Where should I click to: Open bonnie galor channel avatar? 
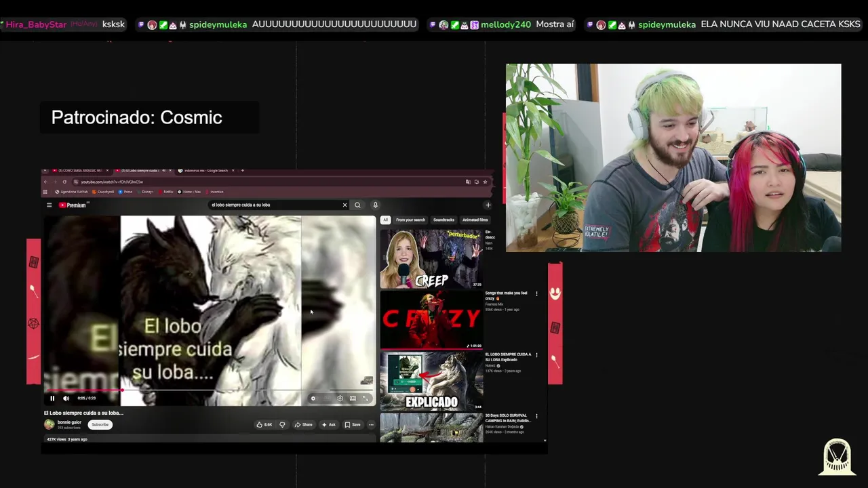50,424
